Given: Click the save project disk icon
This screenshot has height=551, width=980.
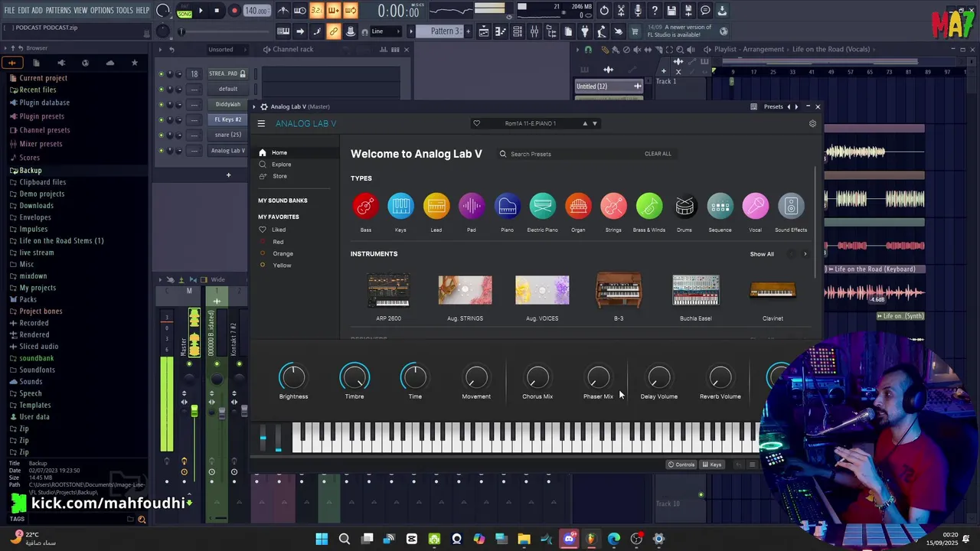Looking at the screenshot, I should (x=671, y=11).
